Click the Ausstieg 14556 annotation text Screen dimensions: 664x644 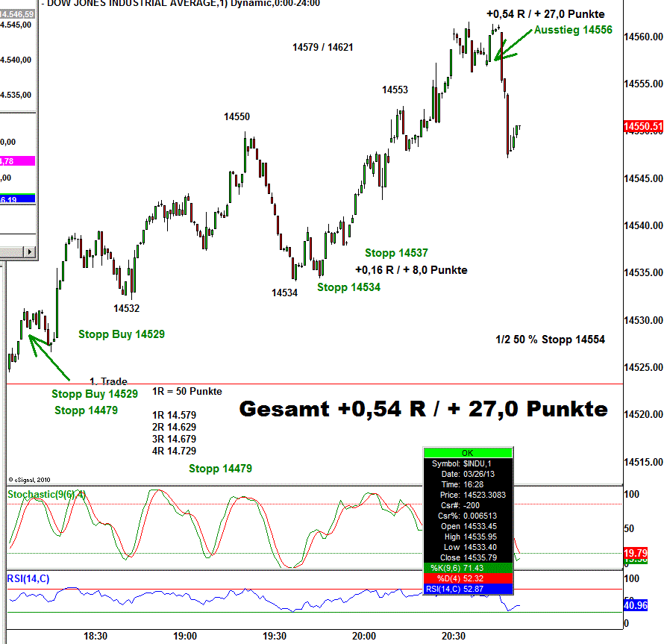pyautogui.click(x=572, y=31)
